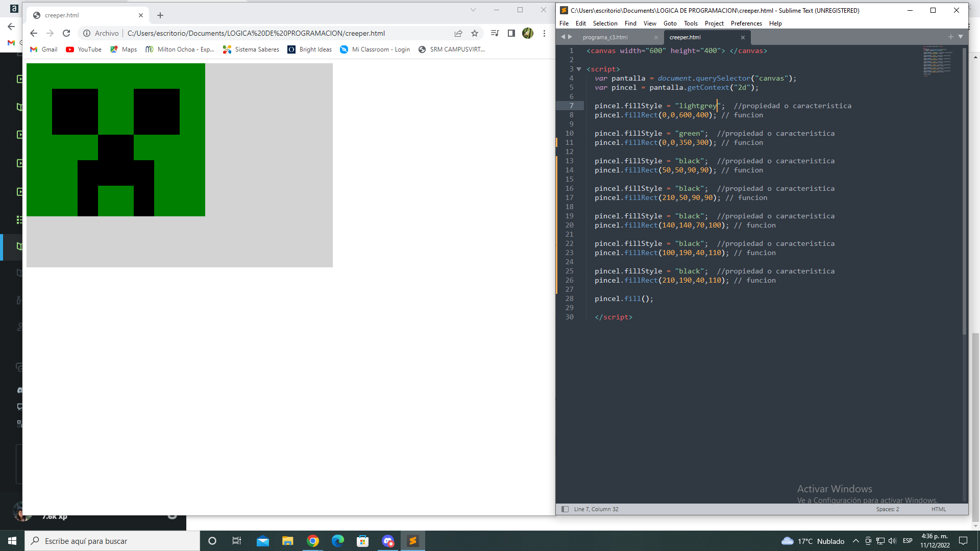Open Sistema Saberes bookmark

click(x=251, y=49)
